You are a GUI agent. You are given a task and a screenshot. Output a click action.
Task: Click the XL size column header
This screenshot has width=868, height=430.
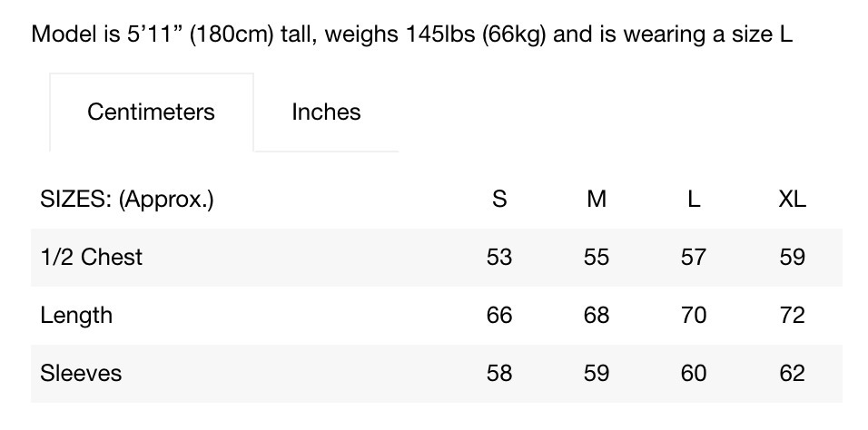click(x=792, y=199)
